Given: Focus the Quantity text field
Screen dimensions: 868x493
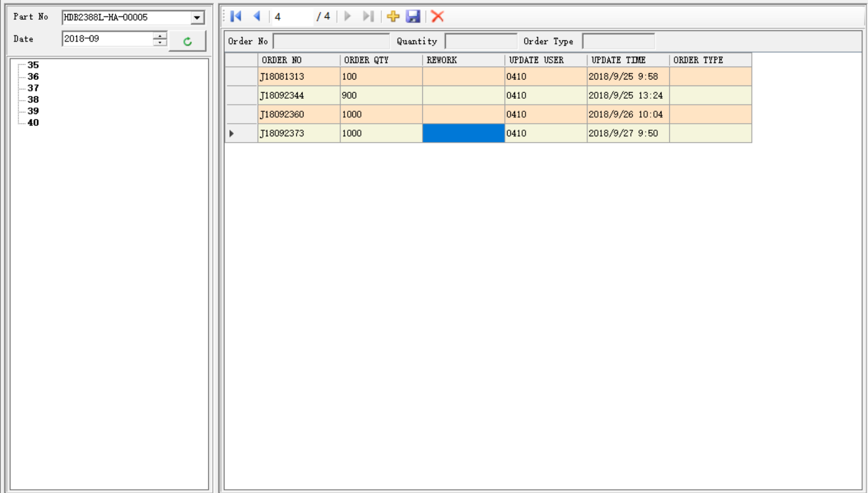Looking at the screenshot, I should pos(481,41).
